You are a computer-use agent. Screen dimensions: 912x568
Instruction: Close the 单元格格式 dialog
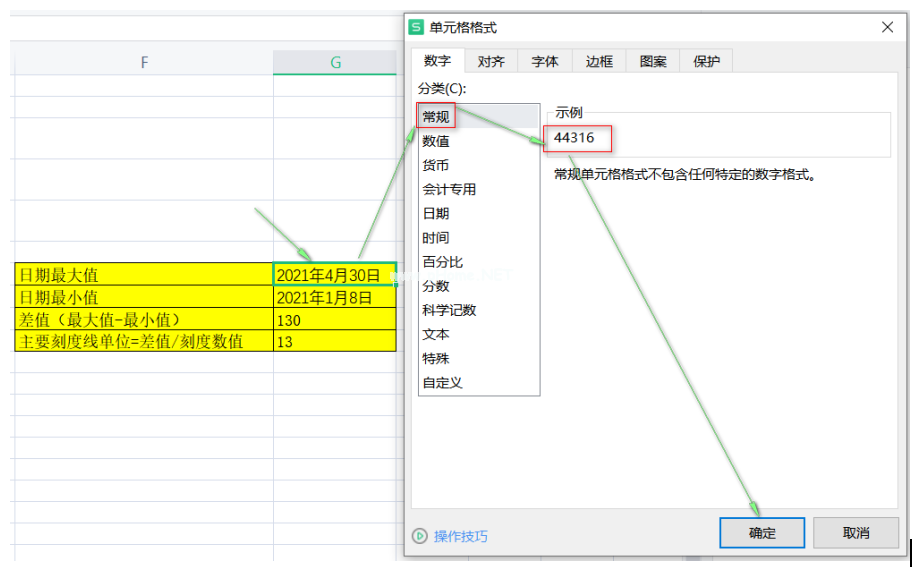[887, 27]
